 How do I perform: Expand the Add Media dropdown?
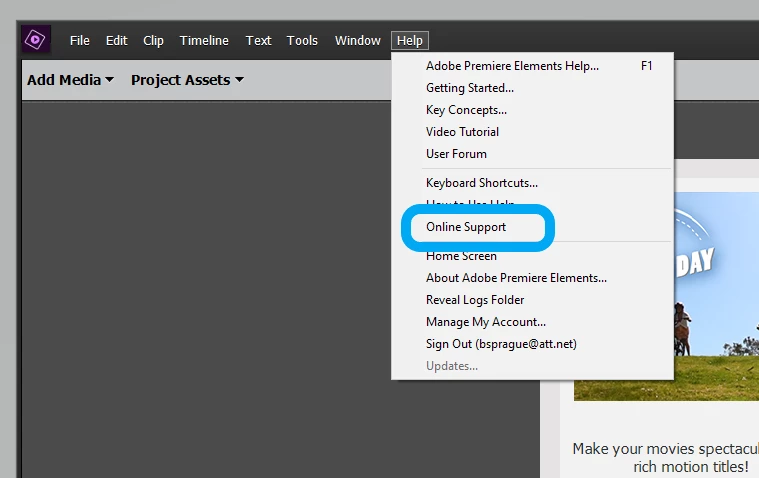coord(70,80)
